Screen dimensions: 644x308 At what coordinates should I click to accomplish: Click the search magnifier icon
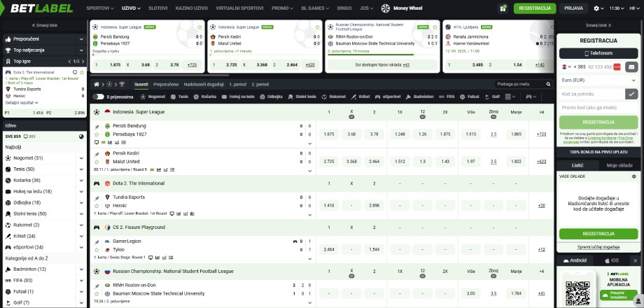tap(548, 84)
